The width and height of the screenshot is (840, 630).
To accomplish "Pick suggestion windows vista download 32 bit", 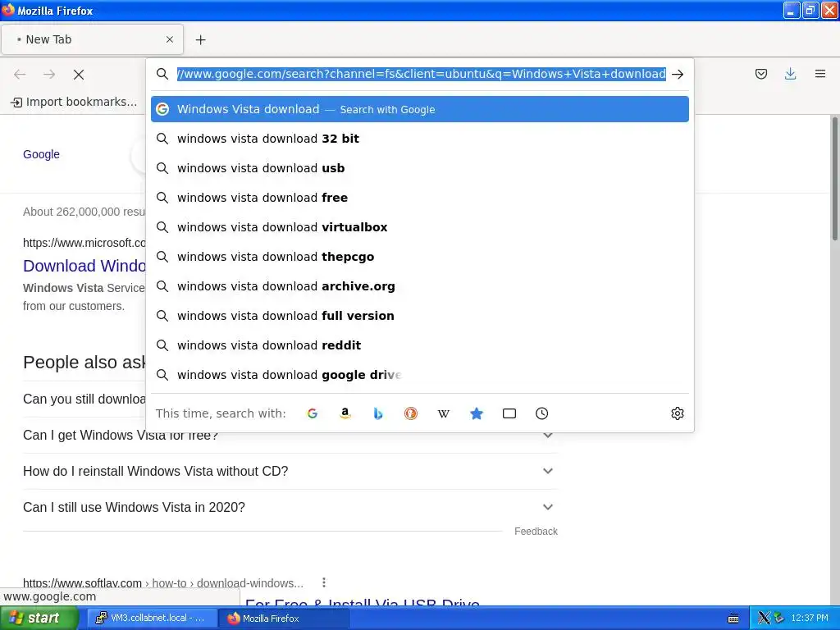I will [x=420, y=139].
